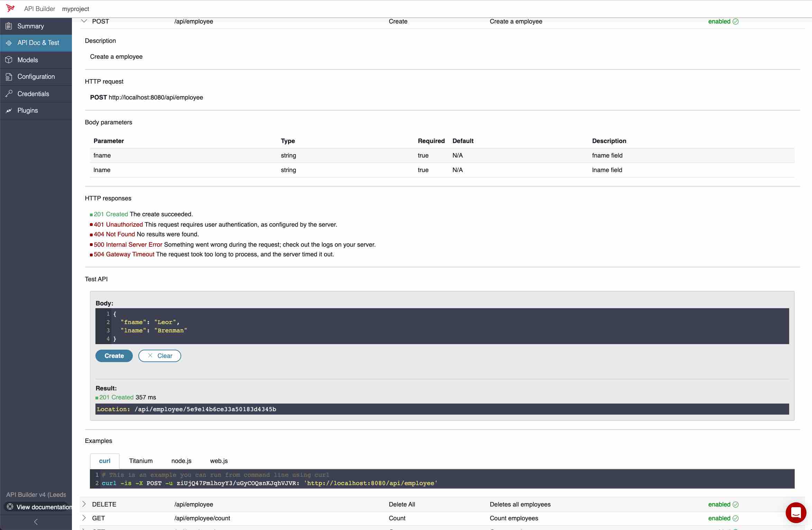Click the myproject title
Screen dimensions: 812x530
75,9
